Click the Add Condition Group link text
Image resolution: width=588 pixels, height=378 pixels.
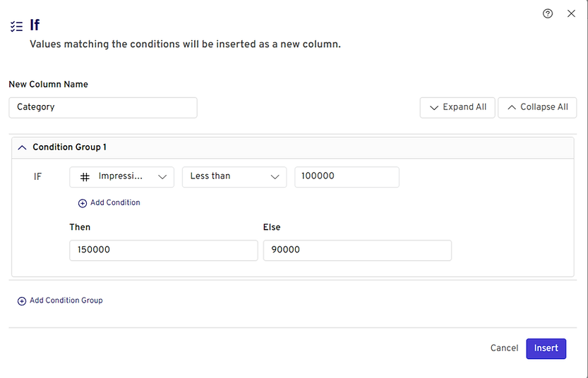(x=66, y=300)
